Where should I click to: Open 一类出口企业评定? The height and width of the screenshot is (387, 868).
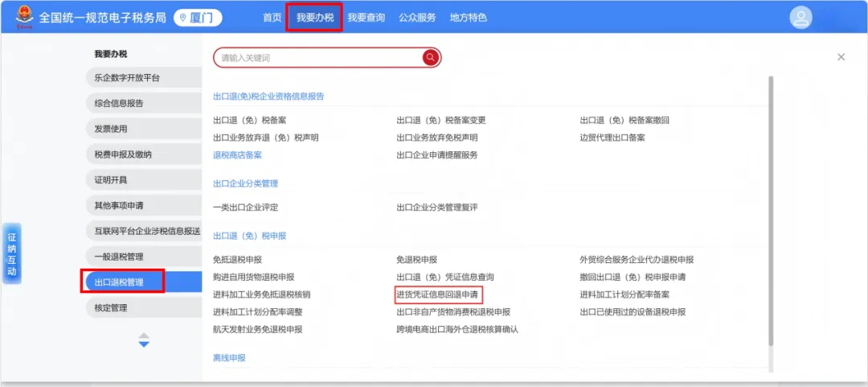coord(245,208)
